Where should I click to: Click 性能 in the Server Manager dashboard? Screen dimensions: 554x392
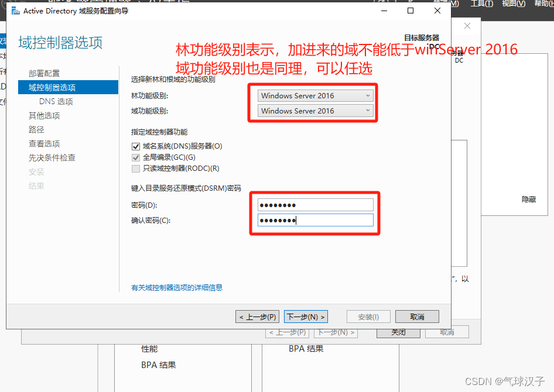tap(149, 349)
